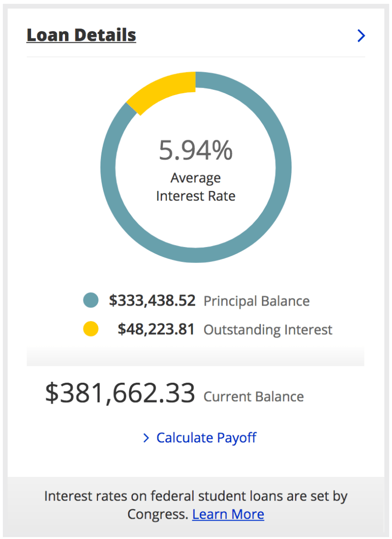Click the gray band above the current balance
Image resolution: width=392 pixels, height=539 pixels.
(x=196, y=357)
